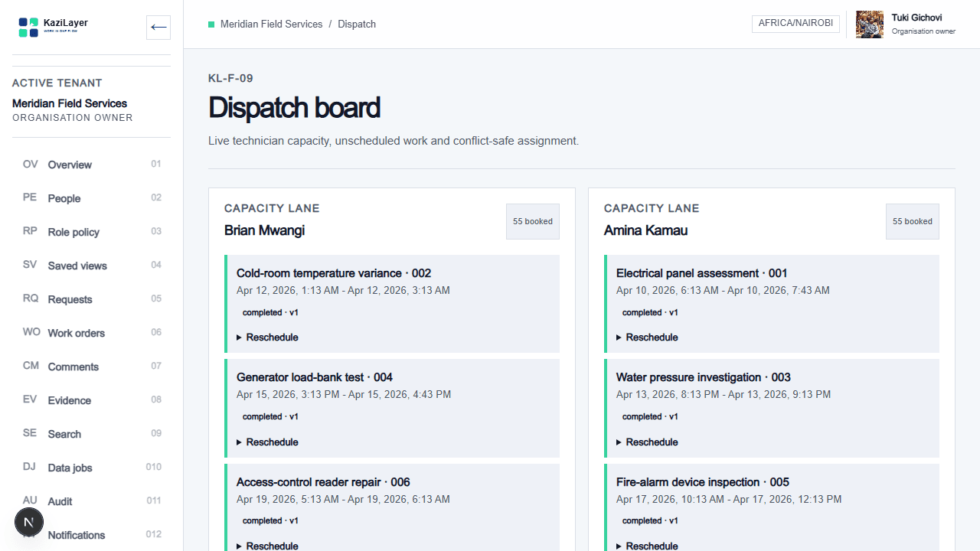
Task: Click the Apr 10, 2026 time range text
Action: 723,291
